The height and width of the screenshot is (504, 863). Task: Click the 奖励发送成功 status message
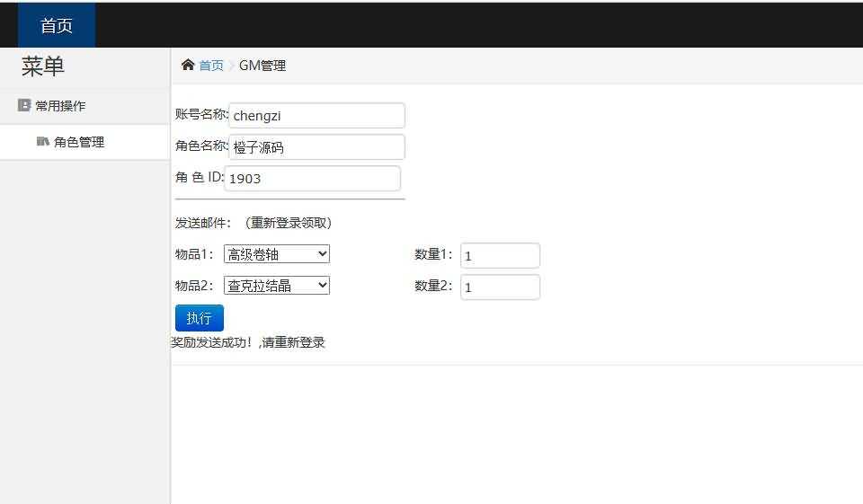coord(248,342)
